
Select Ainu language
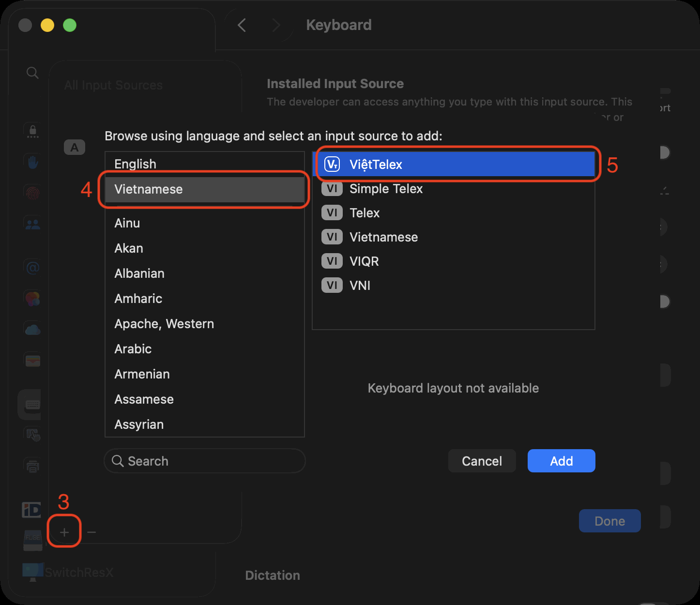tap(205, 223)
